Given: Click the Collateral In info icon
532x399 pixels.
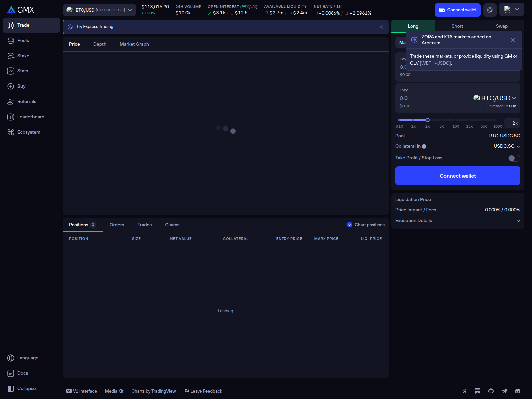Looking at the screenshot, I should (424, 146).
